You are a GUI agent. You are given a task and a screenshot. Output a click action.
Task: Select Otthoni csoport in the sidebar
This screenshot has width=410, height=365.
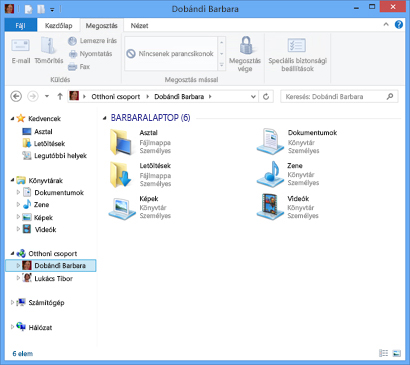[47, 253]
